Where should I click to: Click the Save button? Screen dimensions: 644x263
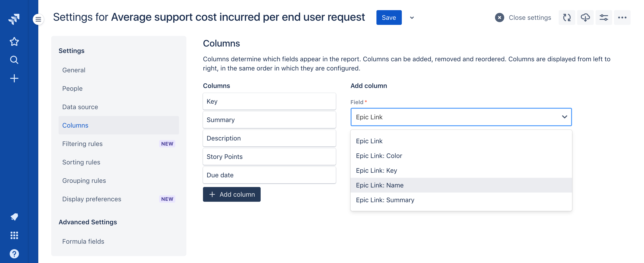tap(389, 18)
